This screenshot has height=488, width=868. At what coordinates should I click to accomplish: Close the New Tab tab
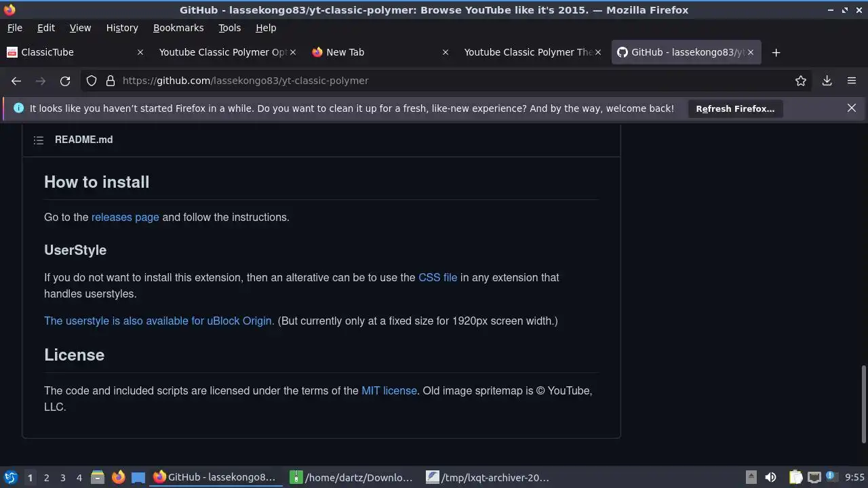coord(446,52)
